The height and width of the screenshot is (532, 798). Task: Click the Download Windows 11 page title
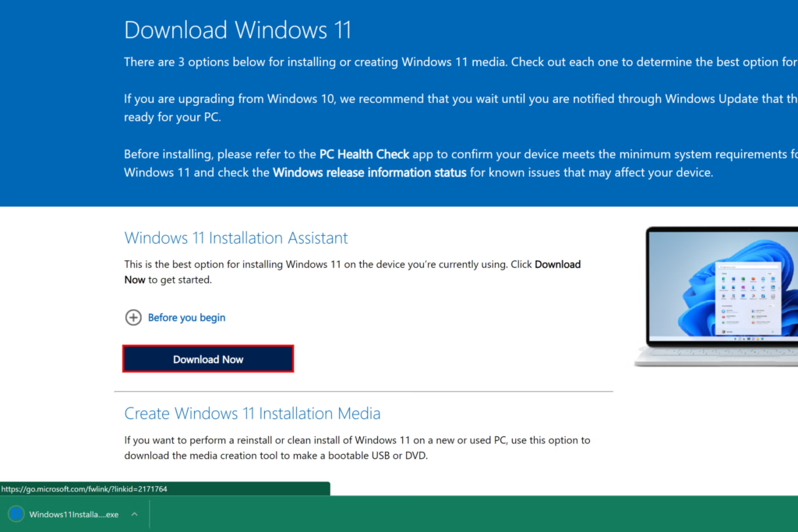(x=238, y=29)
